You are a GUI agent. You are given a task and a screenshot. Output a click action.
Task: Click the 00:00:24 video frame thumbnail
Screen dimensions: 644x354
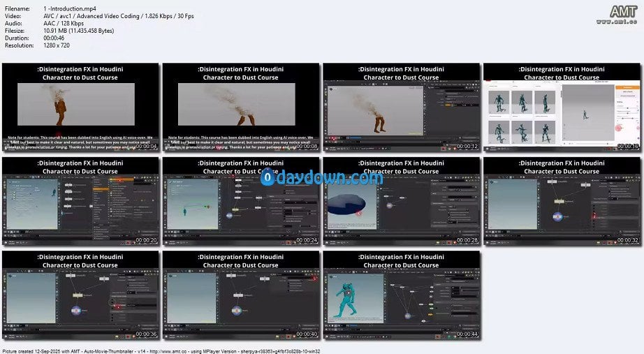click(x=241, y=202)
